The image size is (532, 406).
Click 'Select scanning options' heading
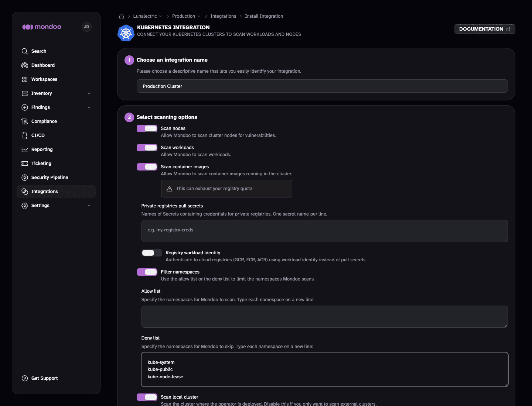(x=167, y=117)
